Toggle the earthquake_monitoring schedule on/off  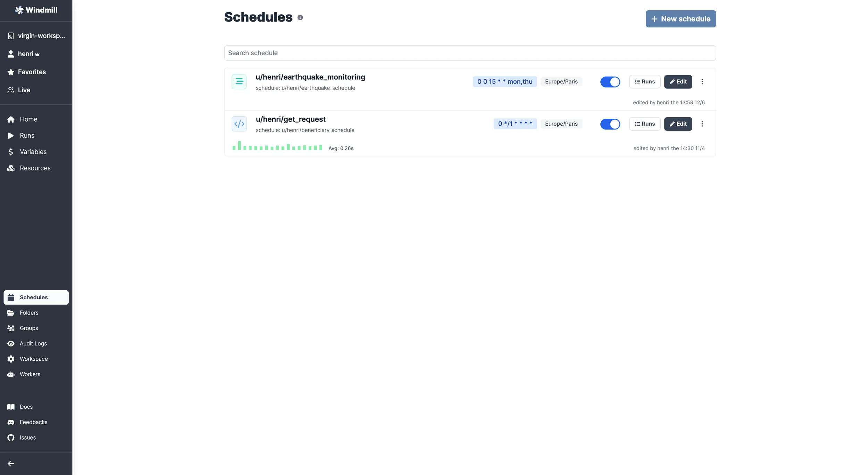pos(610,81)
